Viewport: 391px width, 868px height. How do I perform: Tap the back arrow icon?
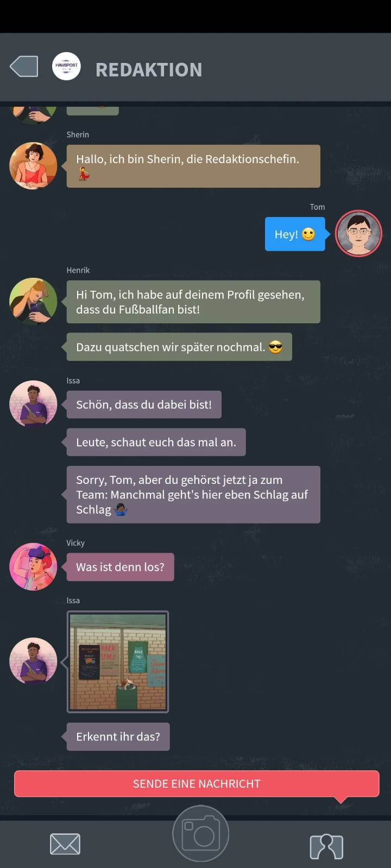[24, 67]
